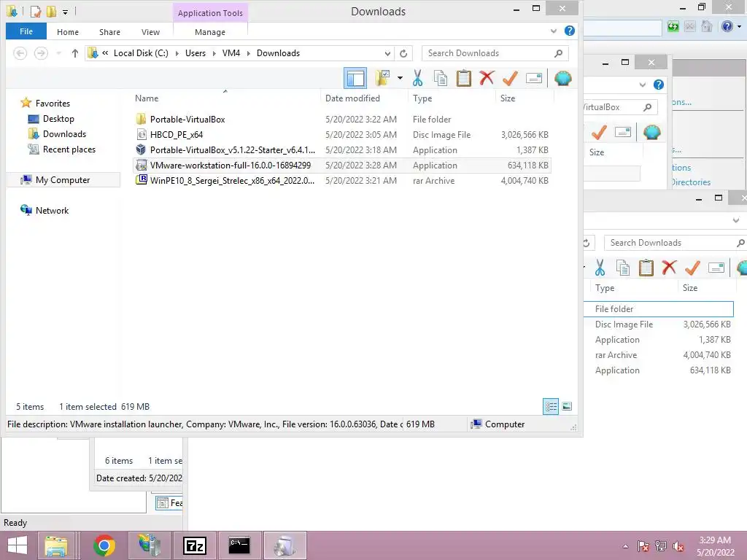Open address bar history dropdown
This screenshot has width=747, height=560.
(387, 53)
